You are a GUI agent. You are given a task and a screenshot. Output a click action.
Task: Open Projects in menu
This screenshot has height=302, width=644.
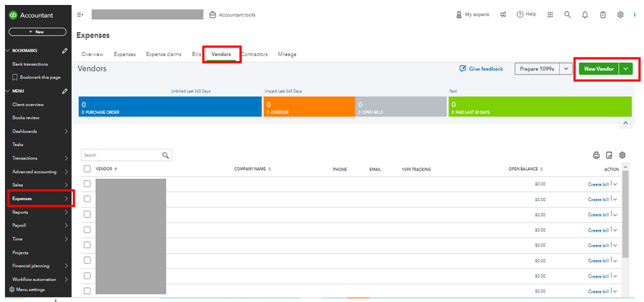click(20, 253)
